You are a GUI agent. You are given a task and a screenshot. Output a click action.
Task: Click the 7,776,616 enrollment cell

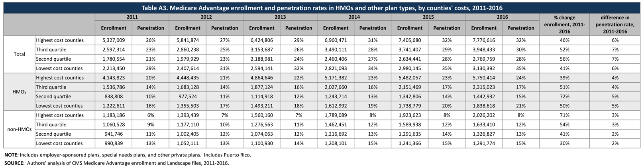[x=484, y=40]
